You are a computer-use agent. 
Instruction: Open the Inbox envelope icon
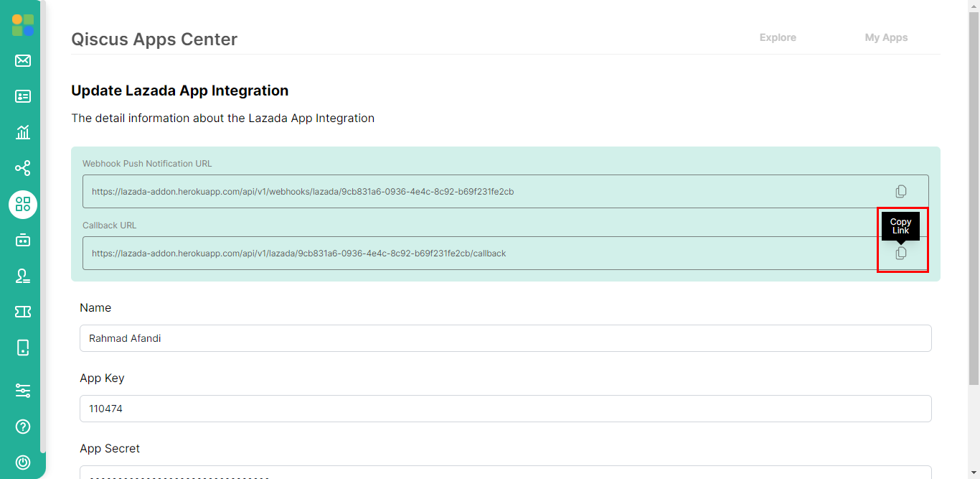pos(23,60)
